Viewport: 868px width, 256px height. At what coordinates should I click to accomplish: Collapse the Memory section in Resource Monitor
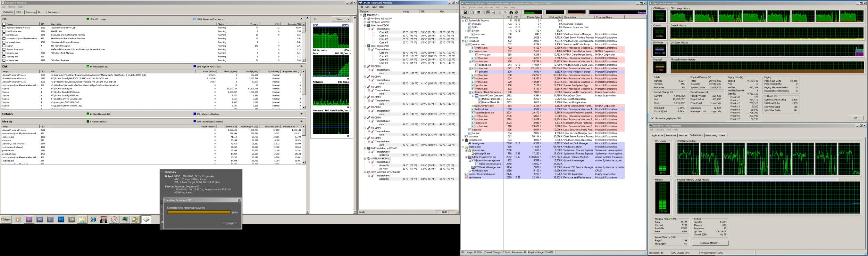click(x=301, y=121)
